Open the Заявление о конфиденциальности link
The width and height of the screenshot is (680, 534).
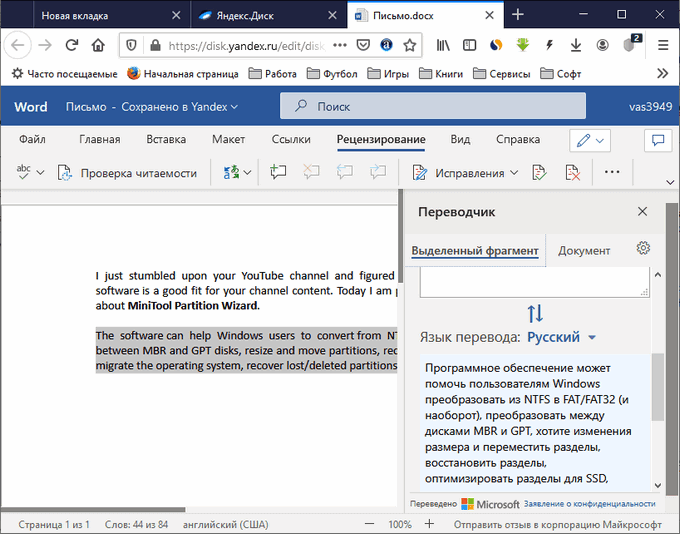588,504
